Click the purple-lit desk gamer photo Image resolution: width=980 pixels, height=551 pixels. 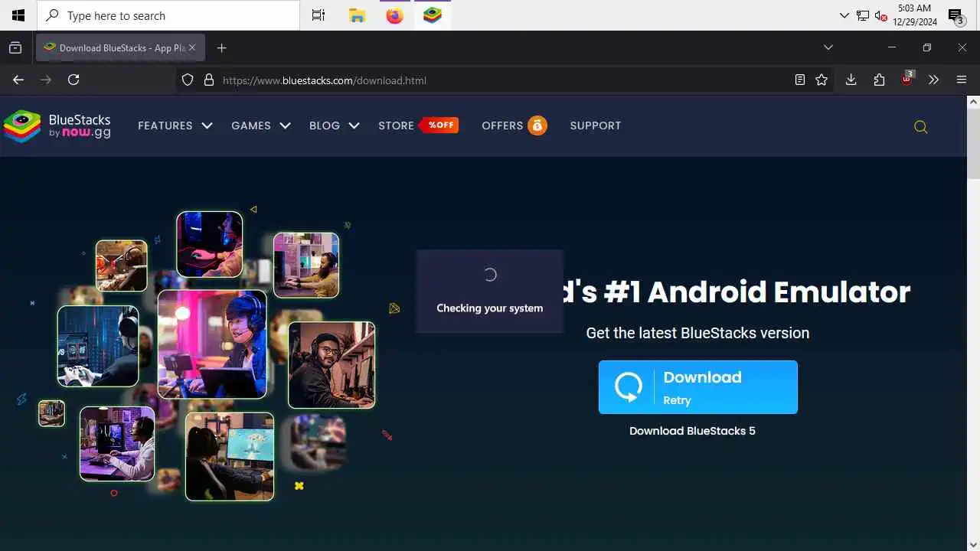[117, 444]
